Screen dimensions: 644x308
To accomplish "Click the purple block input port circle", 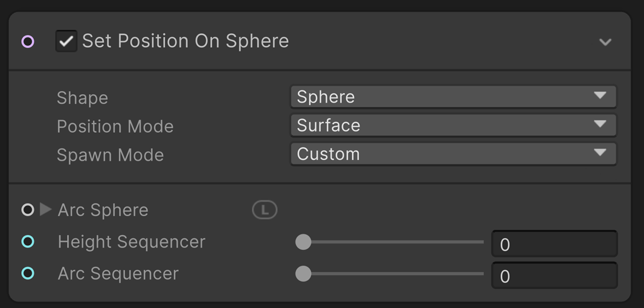I will [28, 42].
